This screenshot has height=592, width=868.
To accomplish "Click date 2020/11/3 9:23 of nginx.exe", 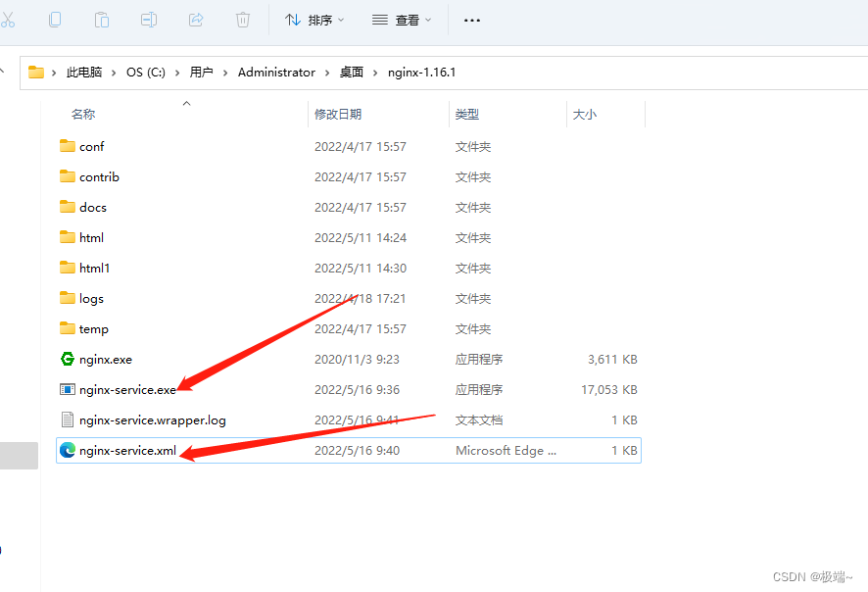I will click(357, 360).
